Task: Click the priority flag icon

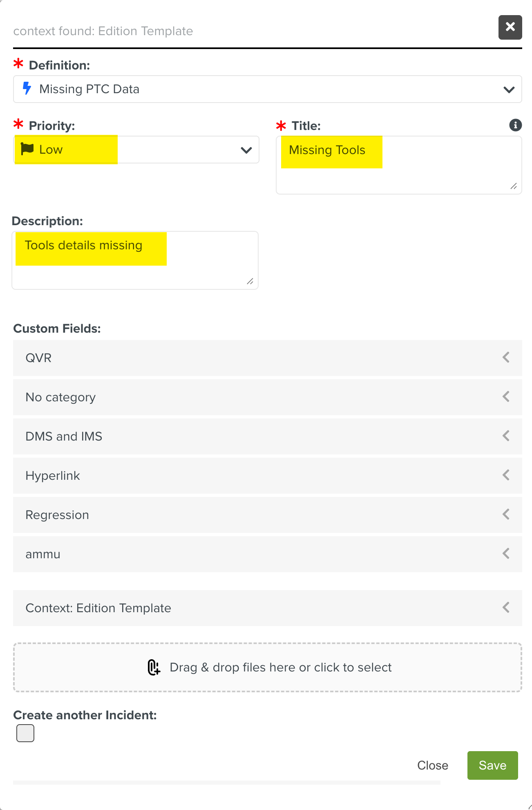Action: [x=27, y=149]
